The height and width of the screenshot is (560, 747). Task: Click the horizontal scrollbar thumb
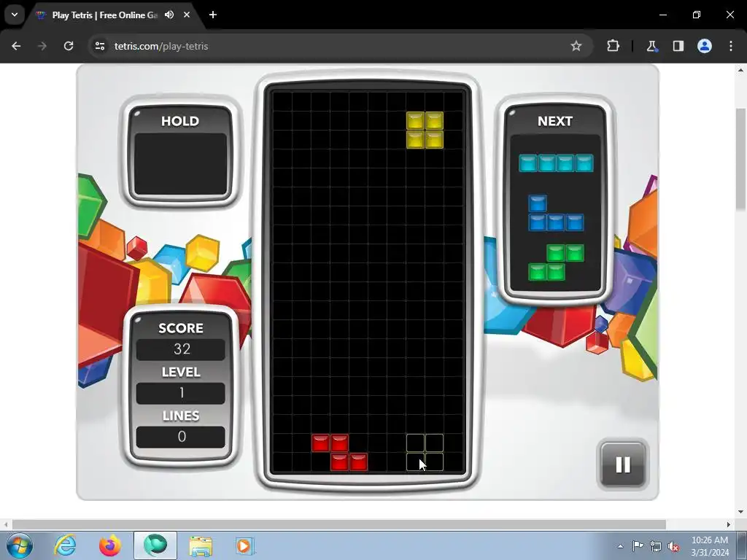(x=338, y=524)
